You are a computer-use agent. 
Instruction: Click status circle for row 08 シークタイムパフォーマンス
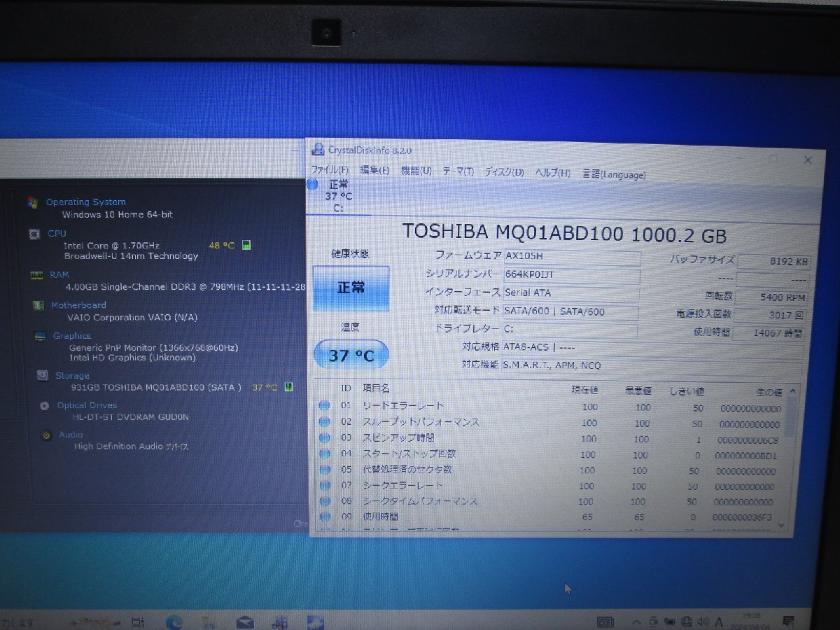click(324, 500)
